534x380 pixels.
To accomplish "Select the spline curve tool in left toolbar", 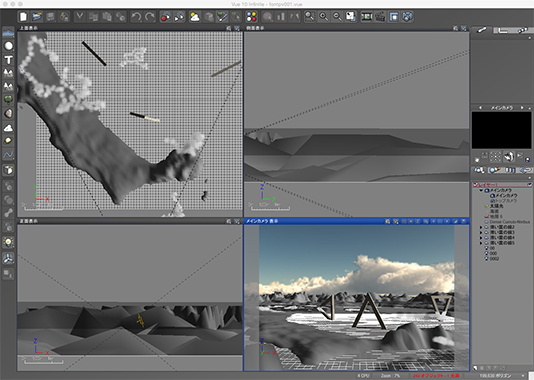I will coord(9,155).
